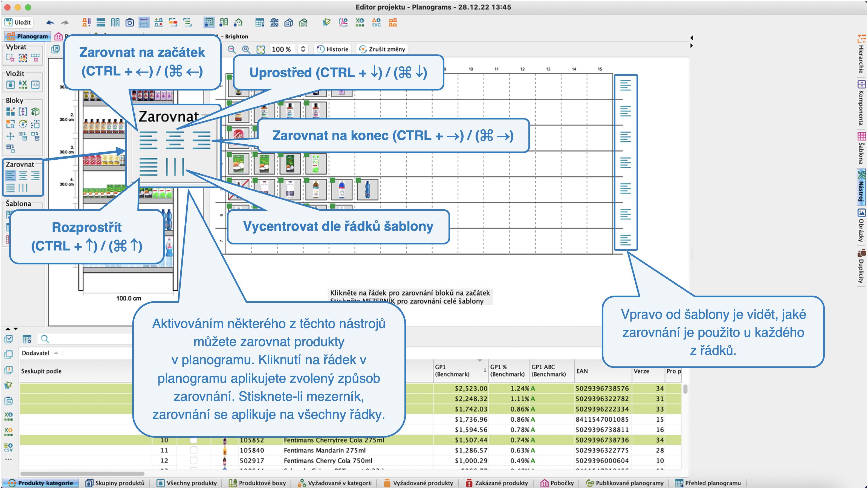
Task: Open the Zakázané produkty tab
Action: click(x=496, y=483)
